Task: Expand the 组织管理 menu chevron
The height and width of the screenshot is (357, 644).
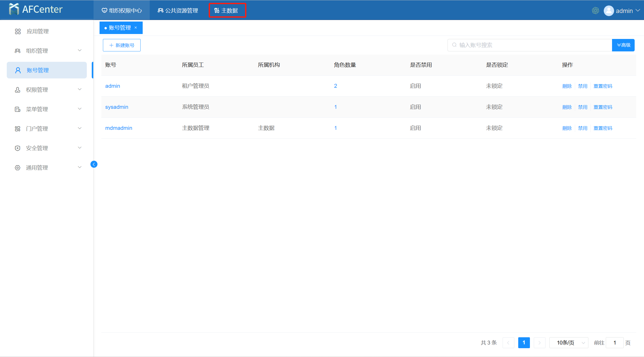Action: (80, 50)
